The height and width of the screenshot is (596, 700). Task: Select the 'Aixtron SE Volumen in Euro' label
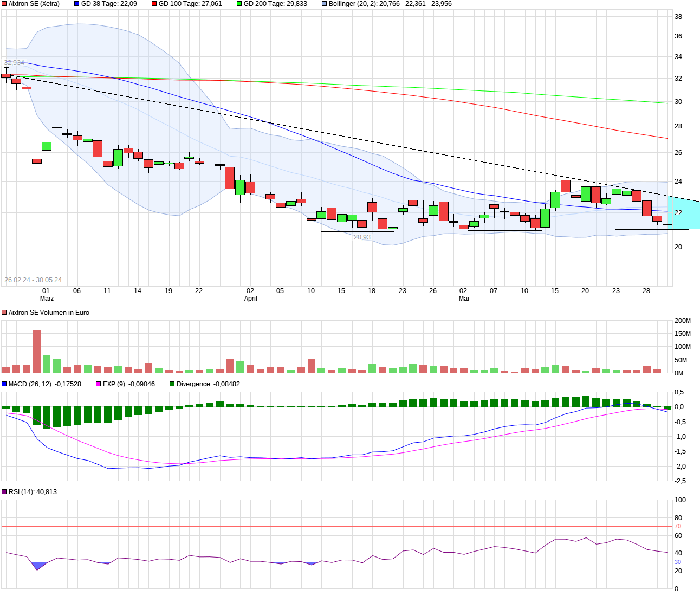point(49,313)
